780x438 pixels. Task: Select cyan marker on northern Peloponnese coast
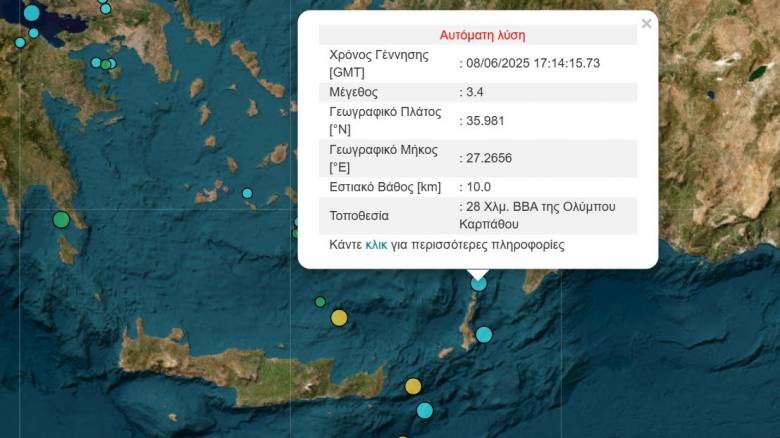point(20,43)
